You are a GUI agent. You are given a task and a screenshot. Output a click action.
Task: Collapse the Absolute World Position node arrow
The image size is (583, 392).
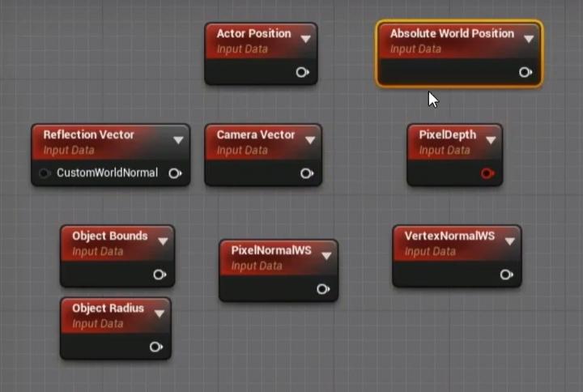tap(529, 39)
